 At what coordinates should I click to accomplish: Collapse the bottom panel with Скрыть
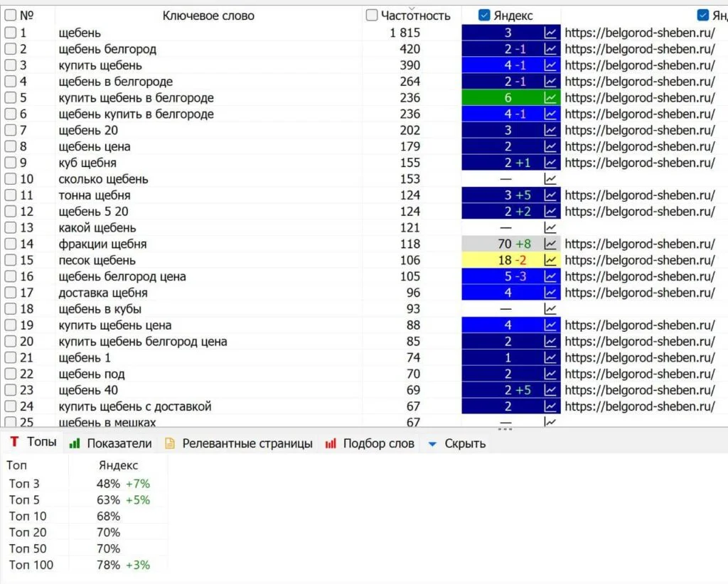click(x=457, y=443)
